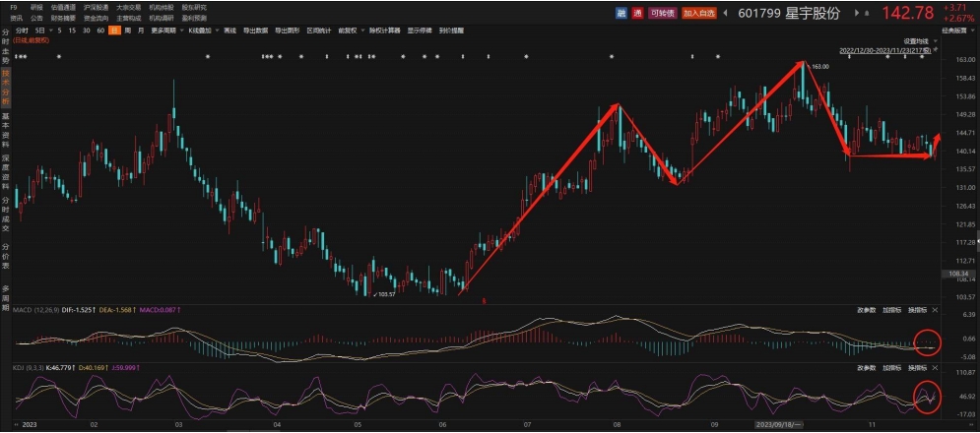Screen dimensions: 980x433
Task: Switch chart to 周 weekly period
Action: click(128, 31)
